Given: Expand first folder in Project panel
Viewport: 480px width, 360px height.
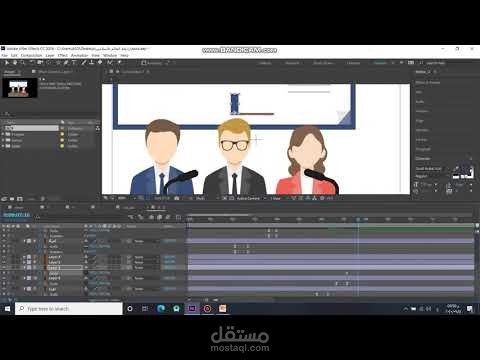Looking at the screenshot, I should pos(3,134).
